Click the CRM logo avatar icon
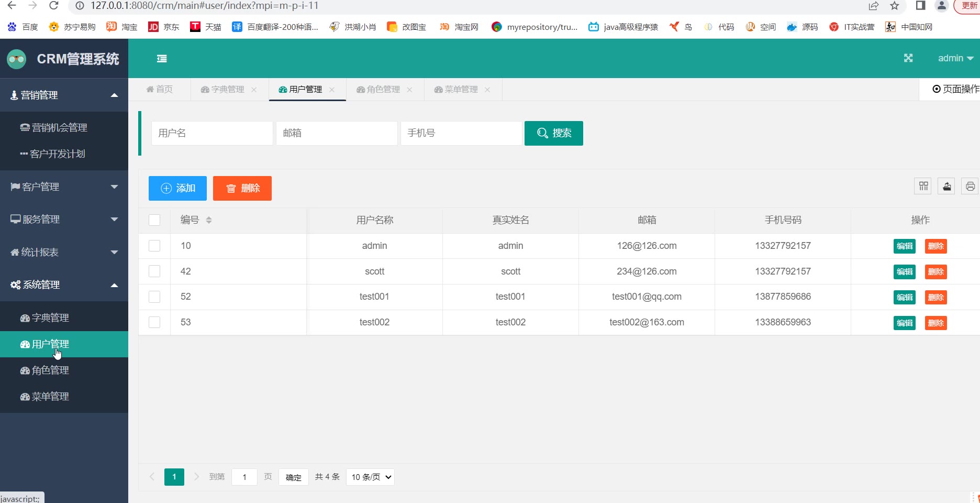The height and width of the screenshot is (503, 980). [x=17, y=59]
